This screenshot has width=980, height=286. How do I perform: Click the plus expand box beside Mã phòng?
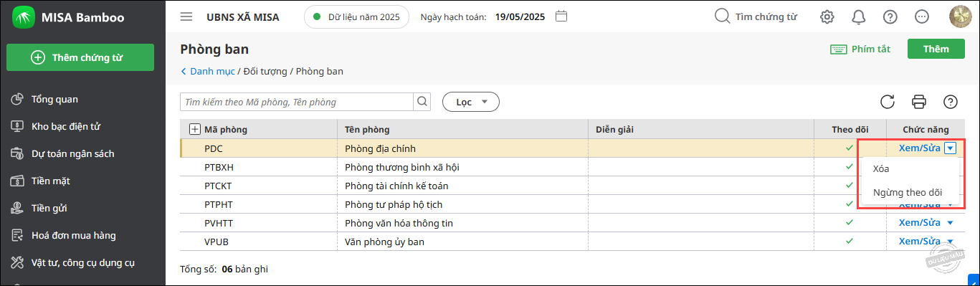(x=194, y=130)
